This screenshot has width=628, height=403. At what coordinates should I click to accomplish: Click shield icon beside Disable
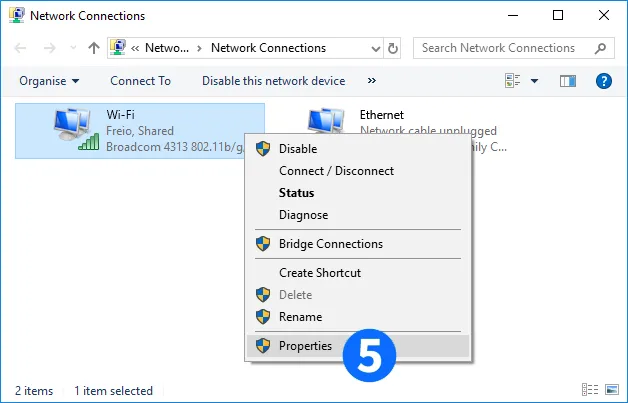[x=263, y=149]
